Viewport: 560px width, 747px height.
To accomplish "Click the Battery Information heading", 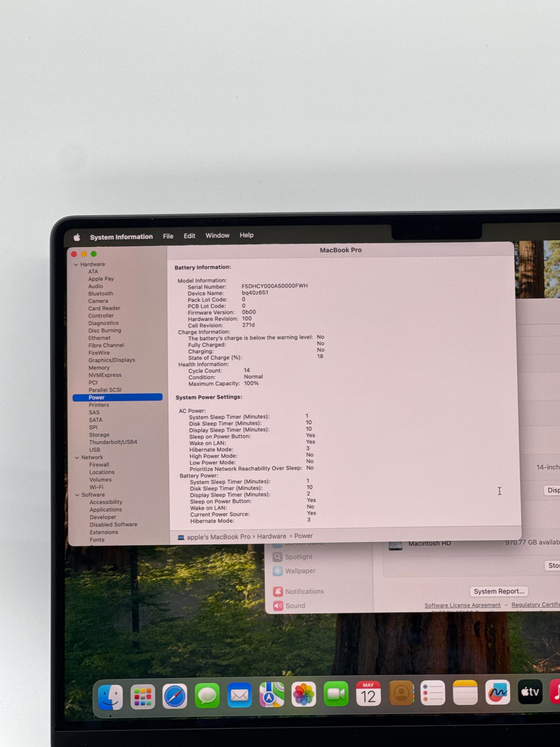I will [203, 267].
